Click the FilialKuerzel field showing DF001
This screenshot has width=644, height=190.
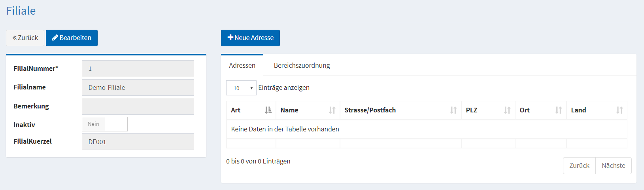click(138, 142)
